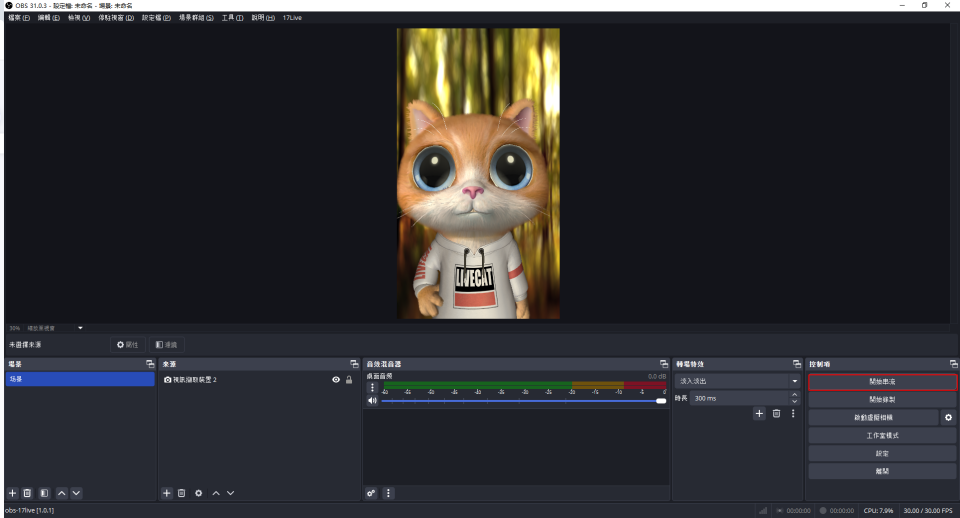Open virtual camera settings gear icon

[x=948, y=417]
